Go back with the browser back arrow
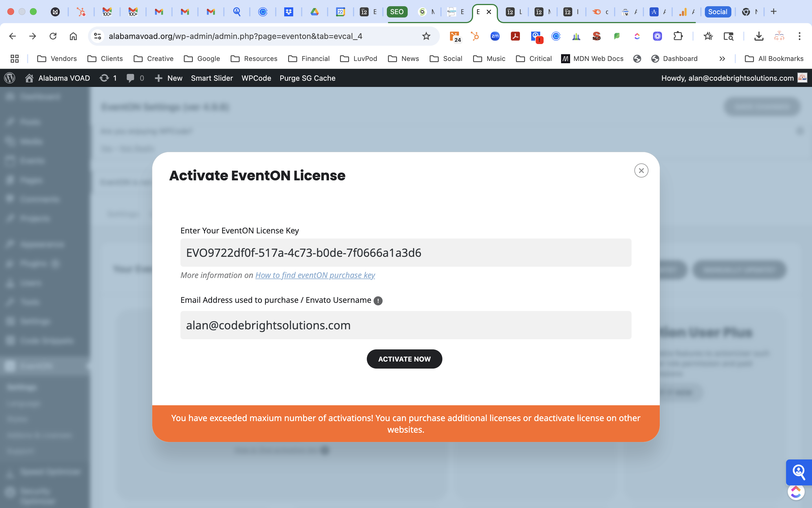812x508 pixels. pos(12,36)
